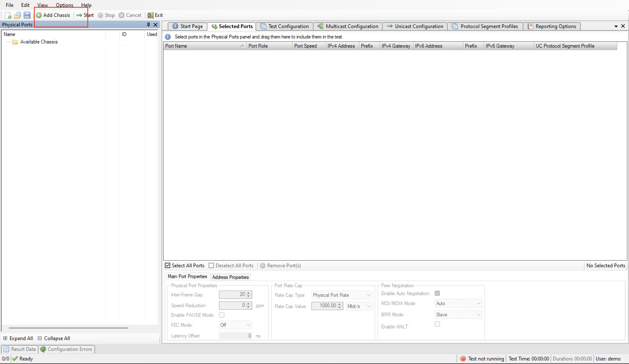The height and width of the screenshot is (364, 629).
Task: Open the Configuration Errors panel tab
Action: pyautogui.click(x=67, y=349)
